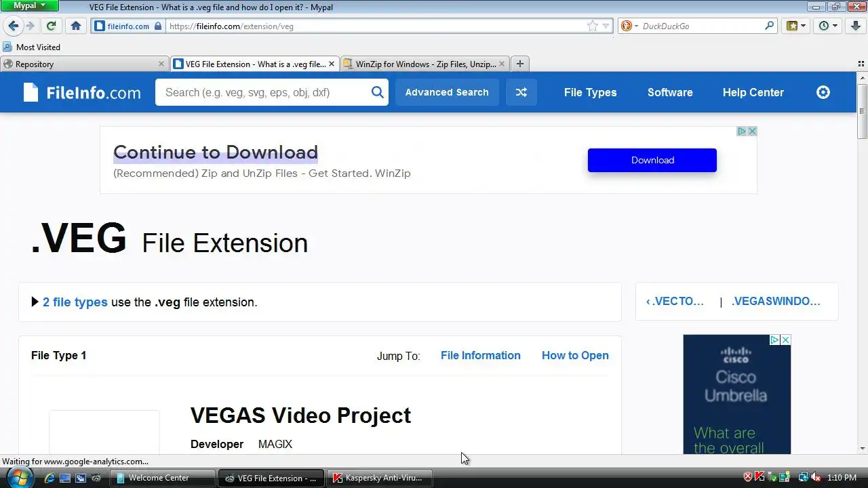Change the DuckDuckGo search engine

click(x=629, y=26)
